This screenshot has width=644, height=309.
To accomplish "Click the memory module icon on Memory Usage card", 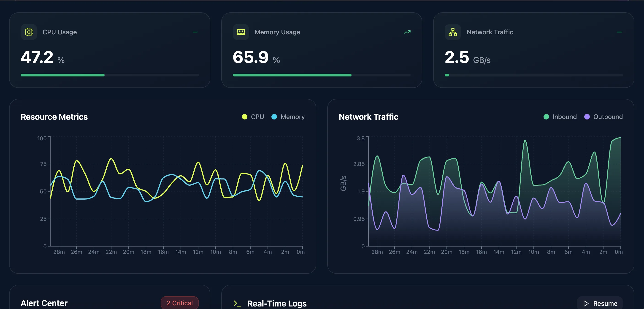I will click(241, 32).
